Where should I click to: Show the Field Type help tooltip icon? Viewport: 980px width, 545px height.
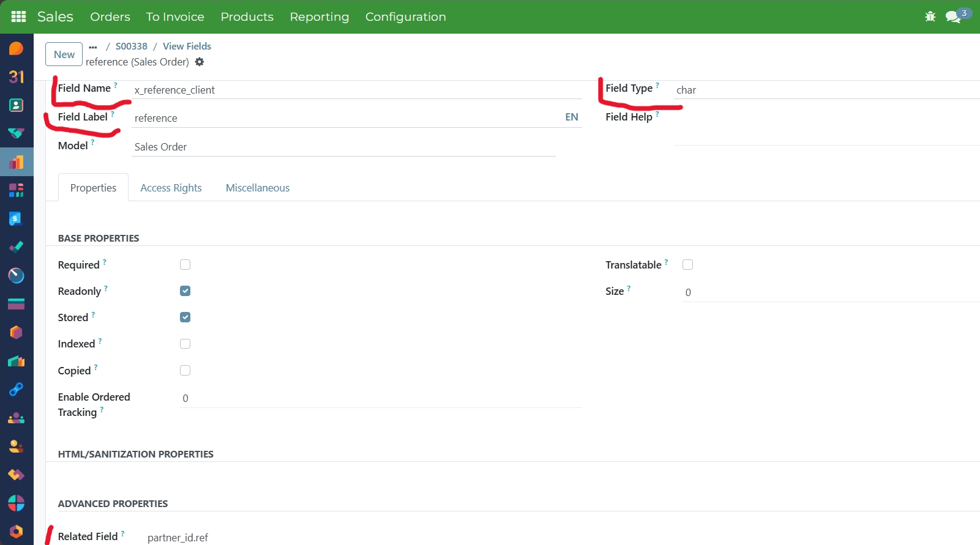click(x=657, y=85)
